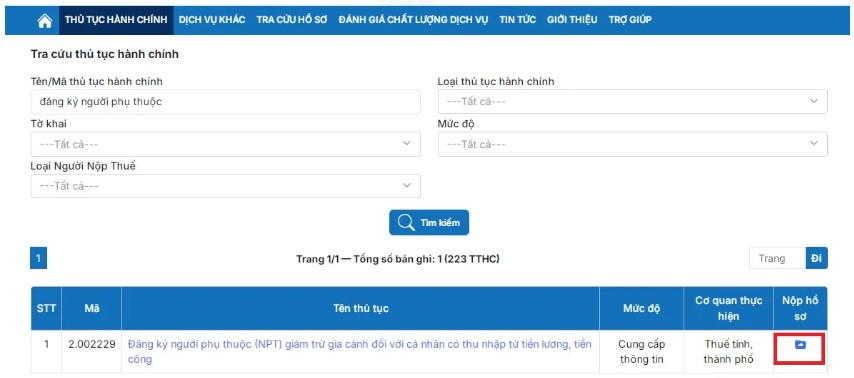Click the submit dossier folder icon
Image resolution: width=854 pixels, height=378 pixels.
(800, 345)
